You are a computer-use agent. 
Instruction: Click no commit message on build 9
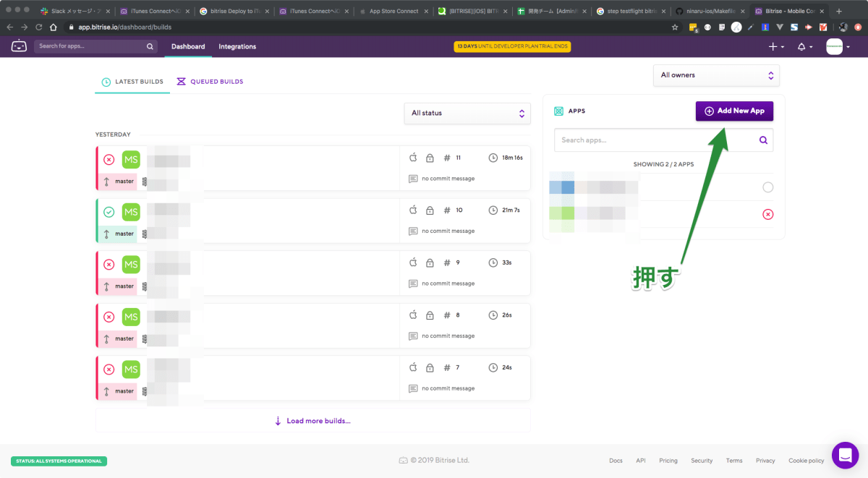tap(448, 283)
